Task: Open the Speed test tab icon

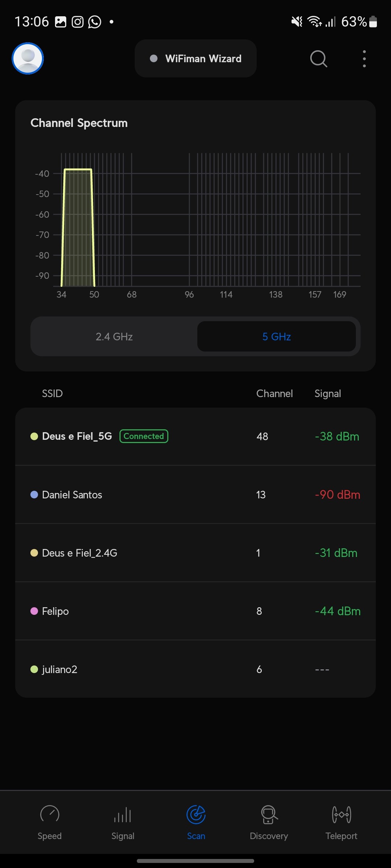Action: pyautogui.click(x=50, y=815)
